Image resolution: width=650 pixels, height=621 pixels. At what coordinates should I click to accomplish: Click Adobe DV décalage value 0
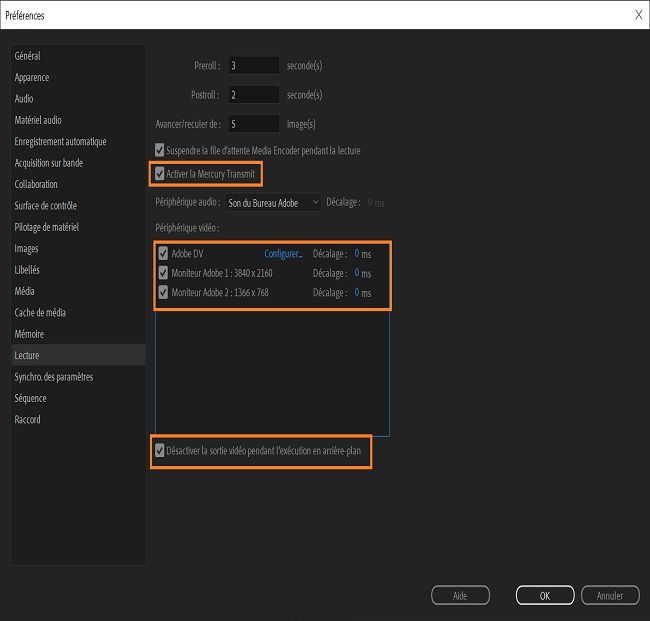(x=357, y=253)
